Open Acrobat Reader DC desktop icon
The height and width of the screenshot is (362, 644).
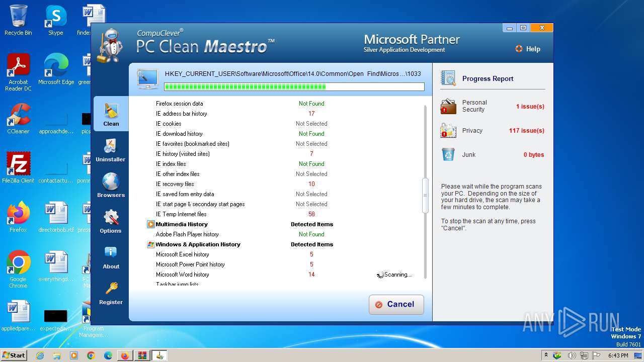click(18, 72)
